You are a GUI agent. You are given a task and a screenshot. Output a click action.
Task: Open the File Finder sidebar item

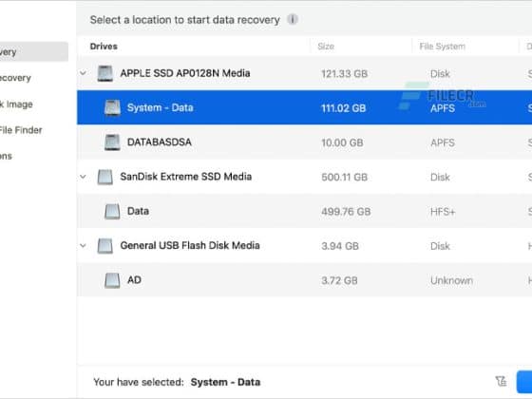click(x=21, y=130)
